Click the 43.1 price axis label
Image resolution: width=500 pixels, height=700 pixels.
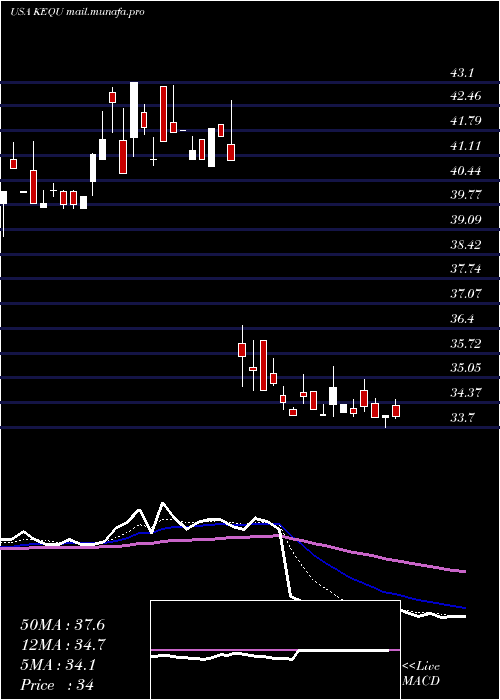click(462, 73)
